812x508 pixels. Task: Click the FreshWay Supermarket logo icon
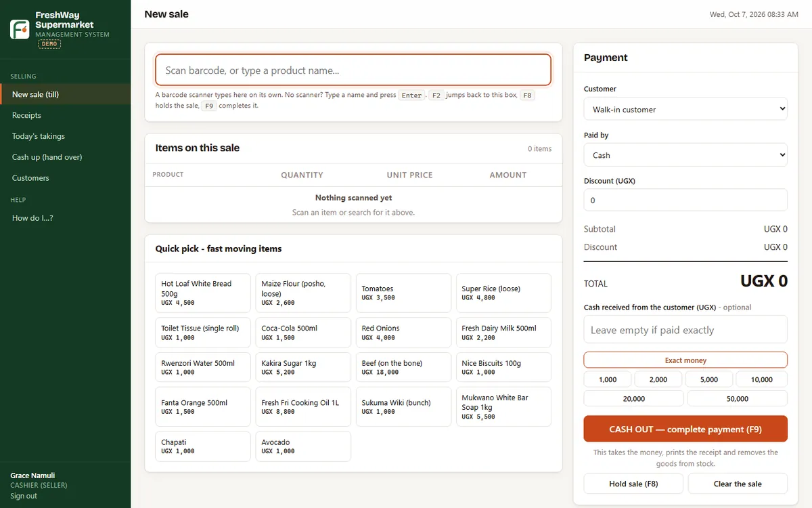20,29
